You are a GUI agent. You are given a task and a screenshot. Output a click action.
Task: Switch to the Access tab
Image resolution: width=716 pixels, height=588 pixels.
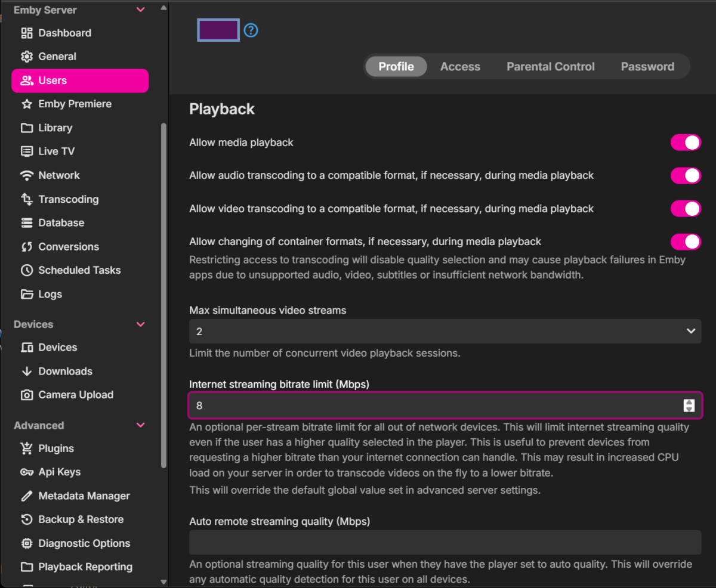460,67
